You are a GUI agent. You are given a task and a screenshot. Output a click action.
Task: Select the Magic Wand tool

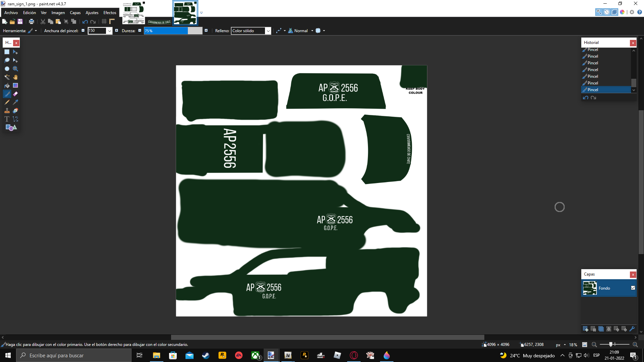tap(7, 77)
